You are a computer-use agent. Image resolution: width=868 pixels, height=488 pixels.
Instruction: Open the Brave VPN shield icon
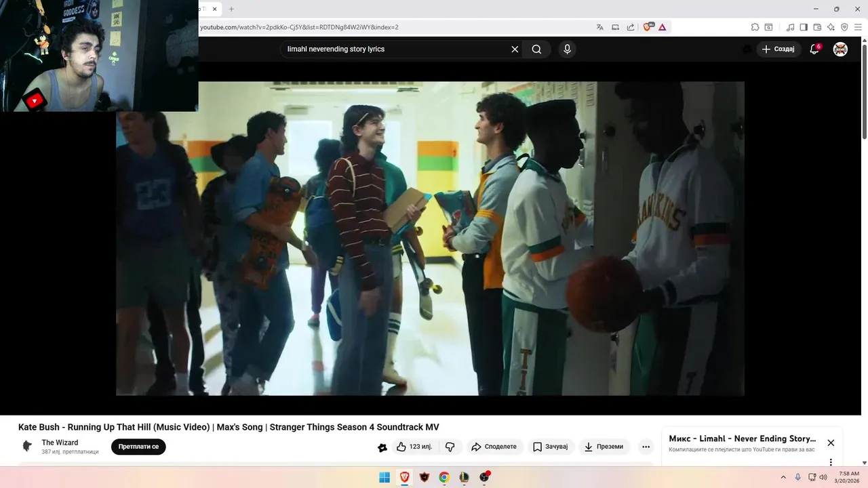click(844, 27)
